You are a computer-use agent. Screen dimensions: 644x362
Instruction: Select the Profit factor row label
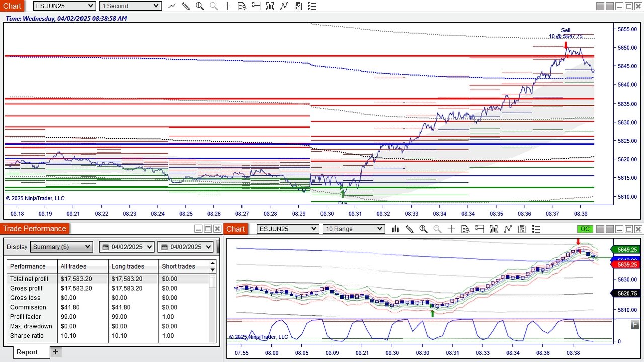tap(26, 317)
